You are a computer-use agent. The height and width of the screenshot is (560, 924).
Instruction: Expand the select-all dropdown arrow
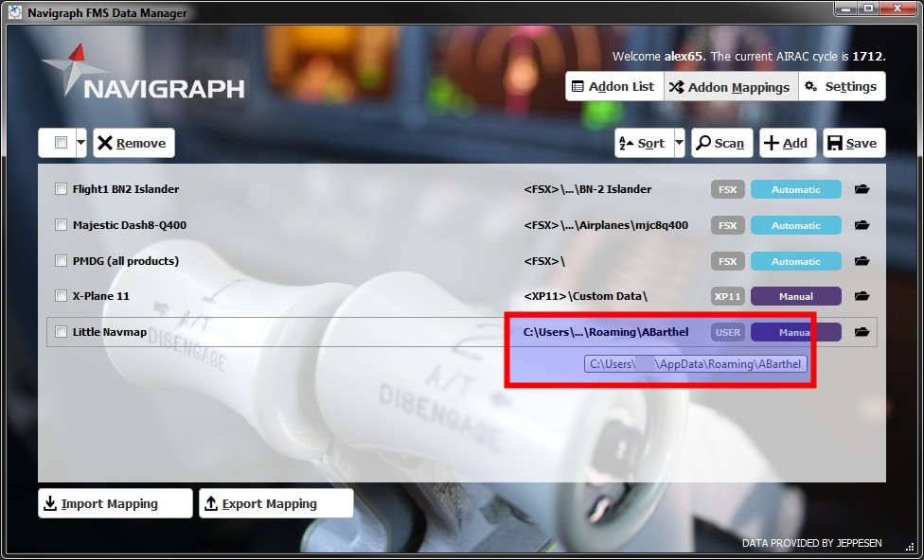point(80,143)
